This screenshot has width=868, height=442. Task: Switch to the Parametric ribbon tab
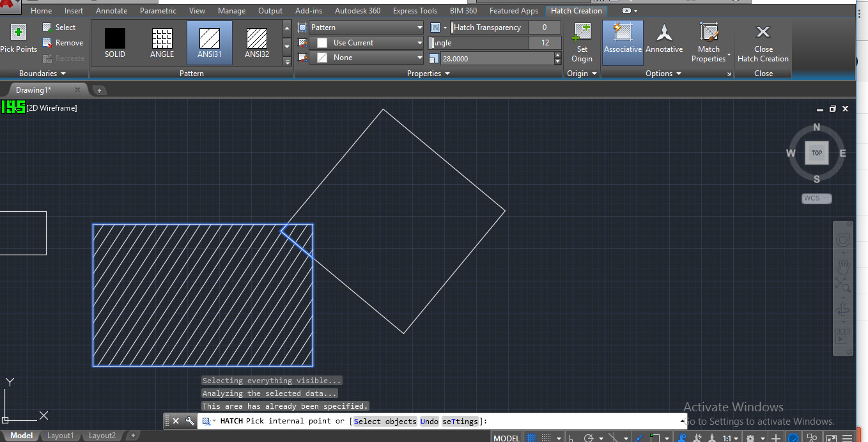158,10
